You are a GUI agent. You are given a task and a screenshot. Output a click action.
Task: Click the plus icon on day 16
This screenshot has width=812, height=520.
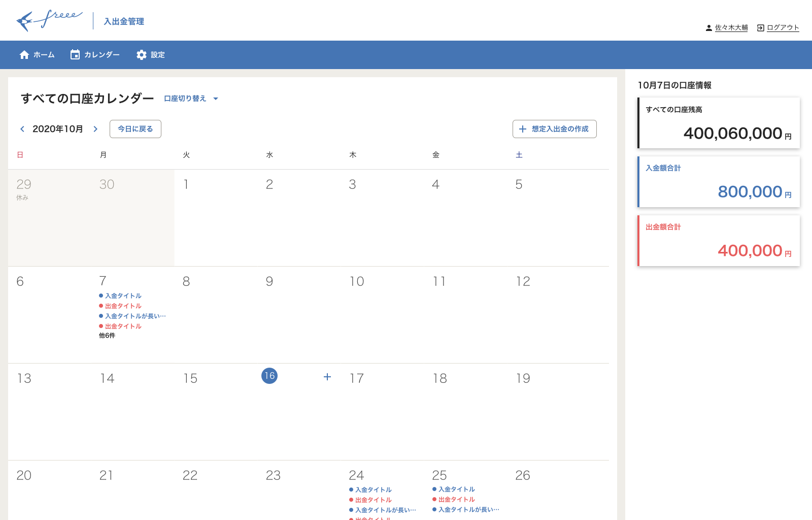327,377
